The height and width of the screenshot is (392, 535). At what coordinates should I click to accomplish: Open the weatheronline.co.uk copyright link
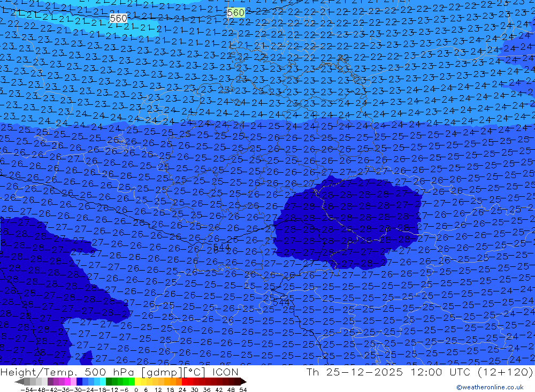[490, 387]
